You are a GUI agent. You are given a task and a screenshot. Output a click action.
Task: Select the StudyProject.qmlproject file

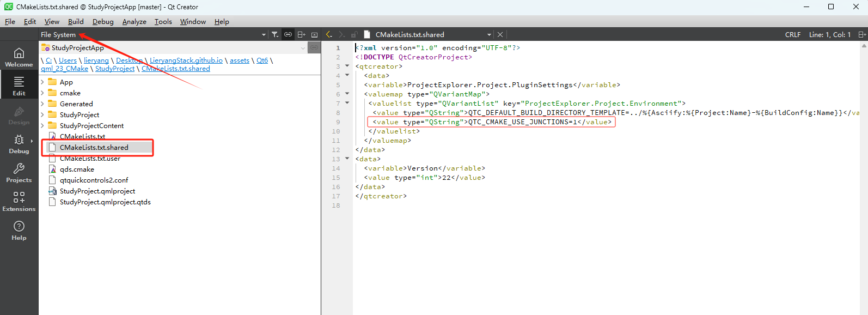click(97, 191)
